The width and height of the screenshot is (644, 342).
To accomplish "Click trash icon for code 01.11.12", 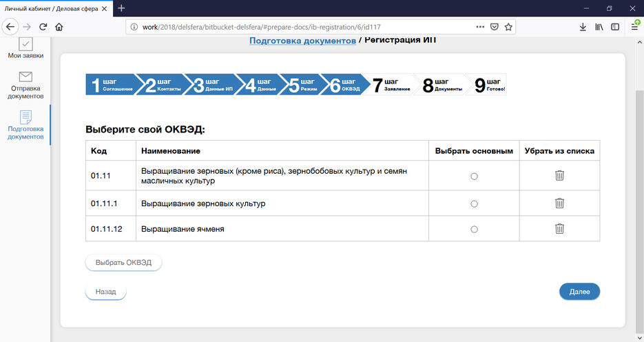I will tap(559, 228).
